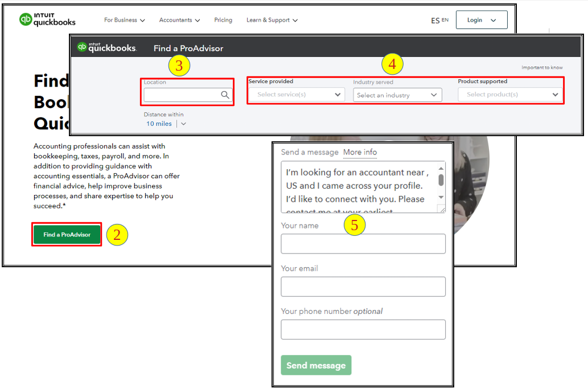Click into the Your name field
Image resolution: width=588 pixels, height=392 pixels.
pos(363,244)
